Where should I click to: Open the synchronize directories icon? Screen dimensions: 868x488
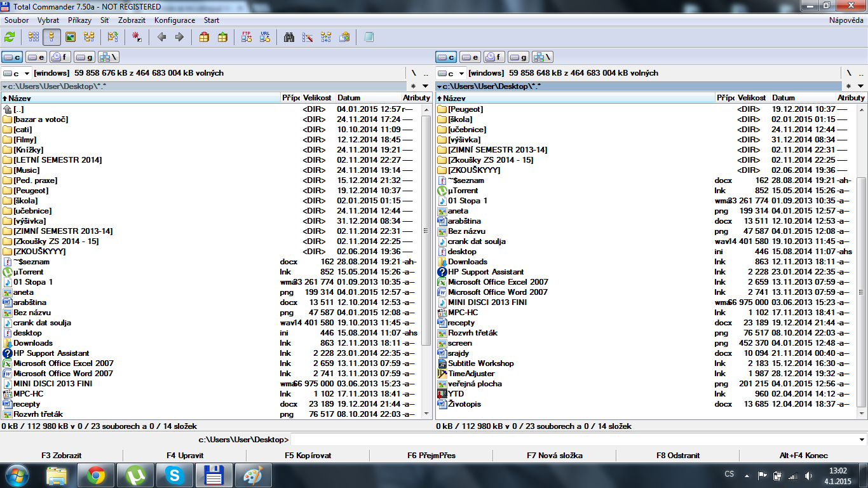tap(326, 37)
